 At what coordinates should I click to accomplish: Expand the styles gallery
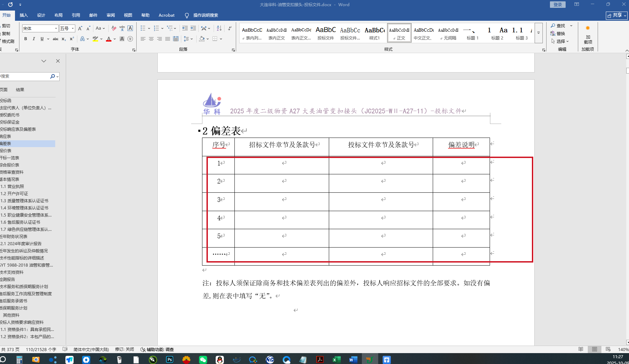(539, 33)
